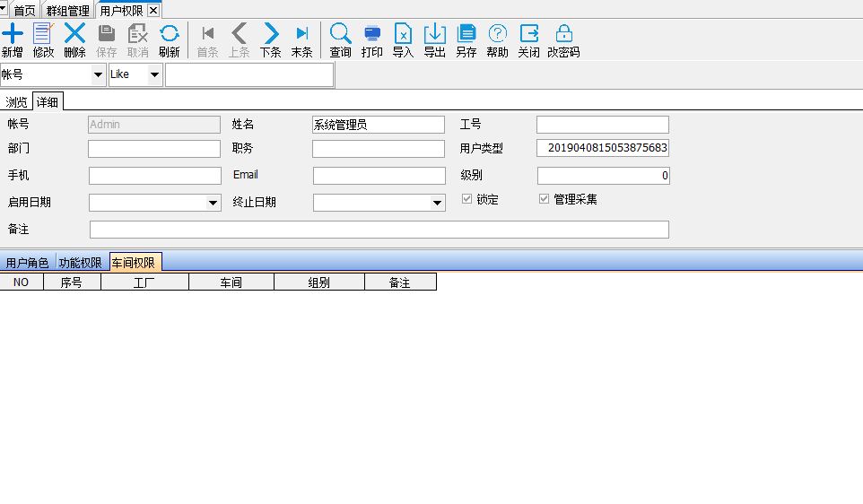Toggle the 锁定 checkbox
Image resolution: width=863 pixels, height=504 pixels.
(x=466, y=198)
